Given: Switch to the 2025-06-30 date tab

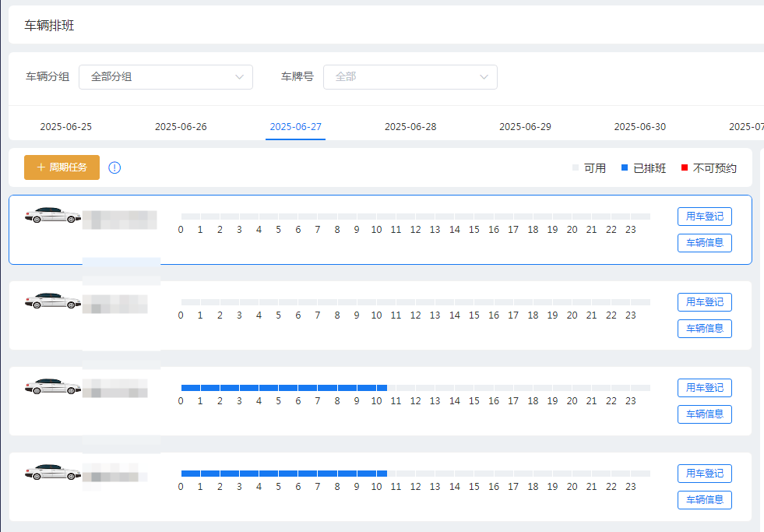Looking at the screenshot, I should coord(639,127).
